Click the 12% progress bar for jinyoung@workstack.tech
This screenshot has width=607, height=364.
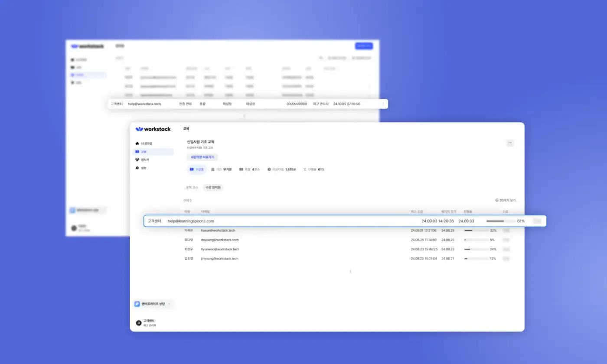[476, 259]
